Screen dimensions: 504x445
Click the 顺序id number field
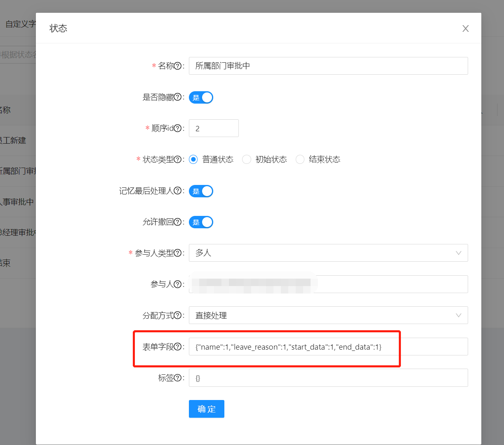(214, 128)
